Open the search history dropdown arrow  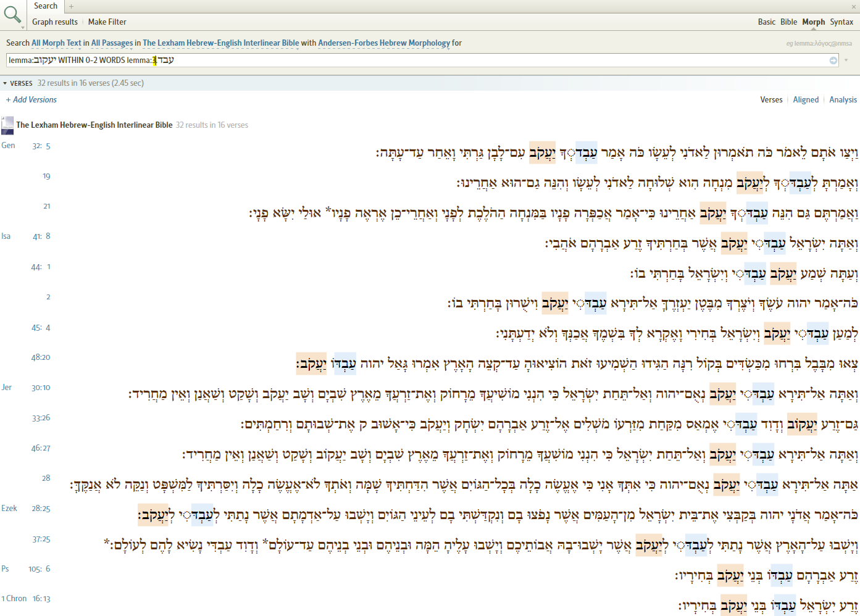click(846, 60)
